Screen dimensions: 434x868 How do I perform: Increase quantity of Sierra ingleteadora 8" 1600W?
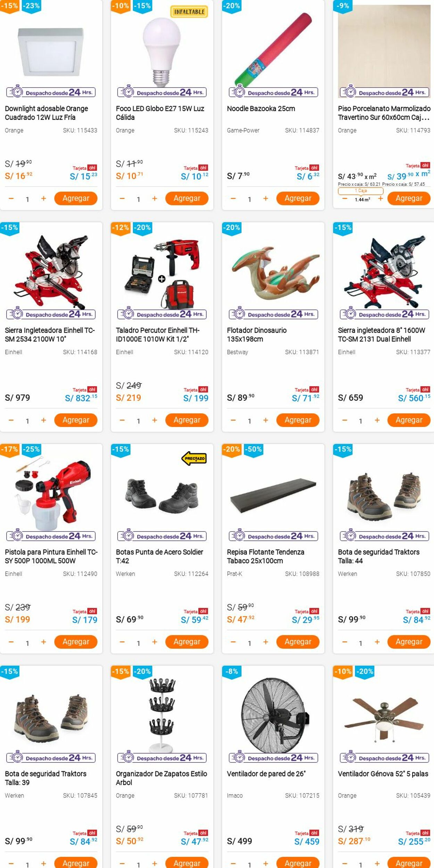coord(377,420)
